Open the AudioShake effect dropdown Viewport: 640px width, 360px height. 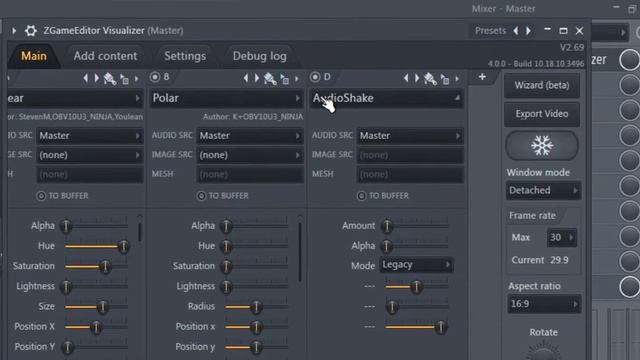coord(387,98)
